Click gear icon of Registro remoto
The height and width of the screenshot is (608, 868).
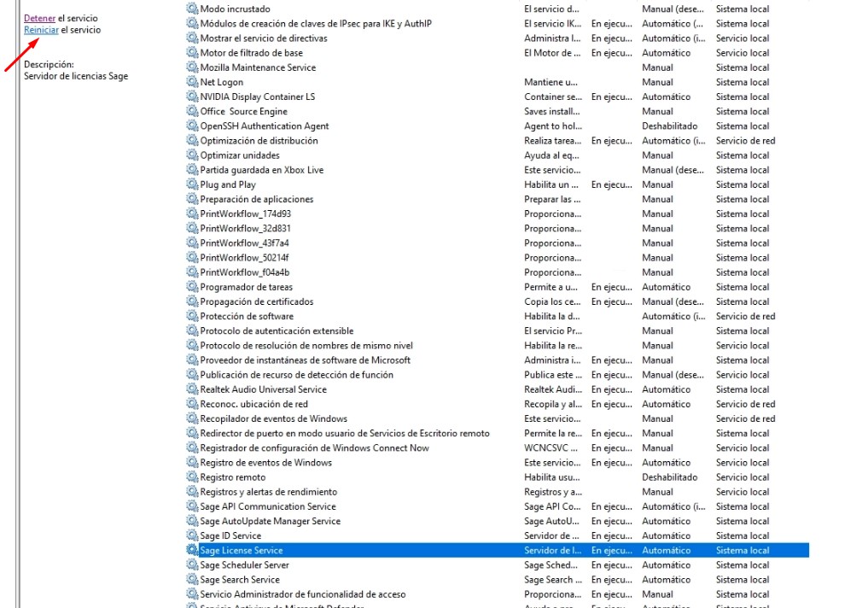click(x=191, y=476)
